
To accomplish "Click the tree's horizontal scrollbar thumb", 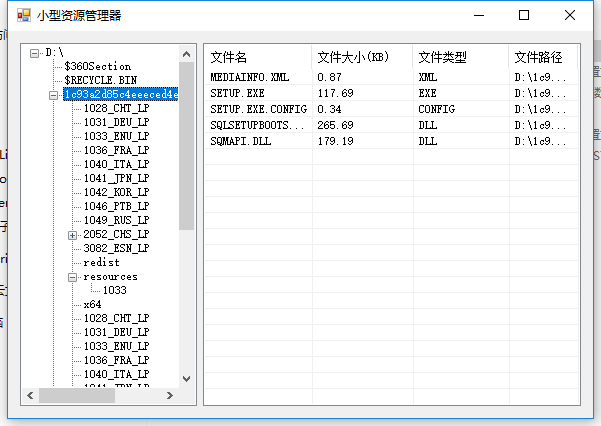I will coord(77,395).
